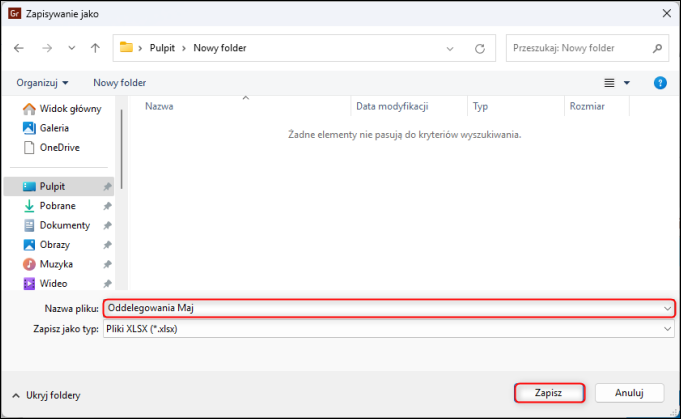Screen dimensions: 681x419
Task: Open the help question mark icon
Action: (660, 82)
